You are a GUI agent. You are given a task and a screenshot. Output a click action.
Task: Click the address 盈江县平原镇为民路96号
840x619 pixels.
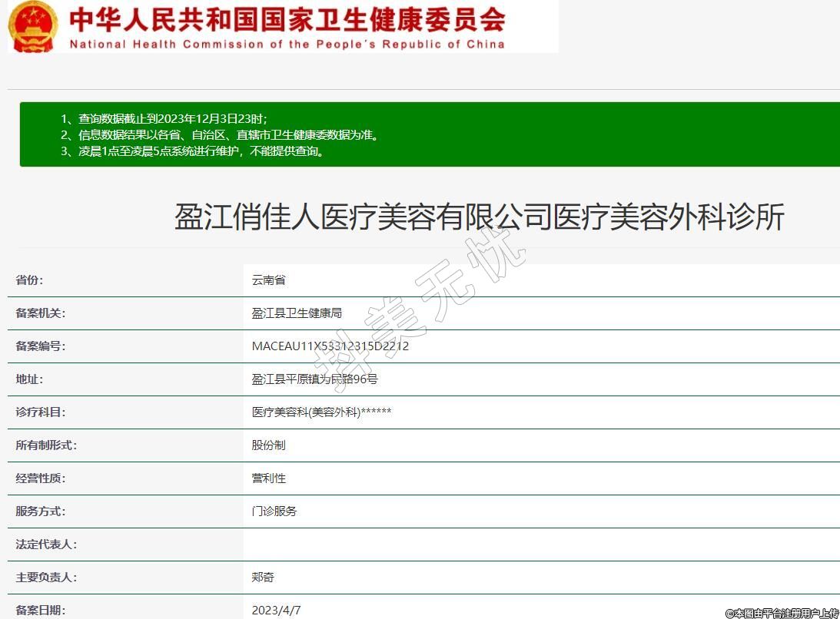(x=315, y=379)
